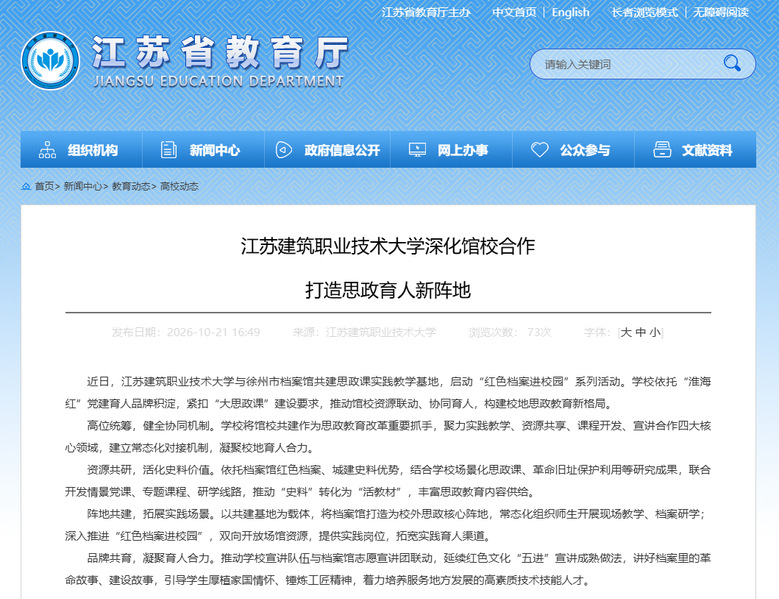Viewport: 779px width, 599px height.
Task: Click the Jiangsu Education Department round logo
Action: tap(50, 61)
